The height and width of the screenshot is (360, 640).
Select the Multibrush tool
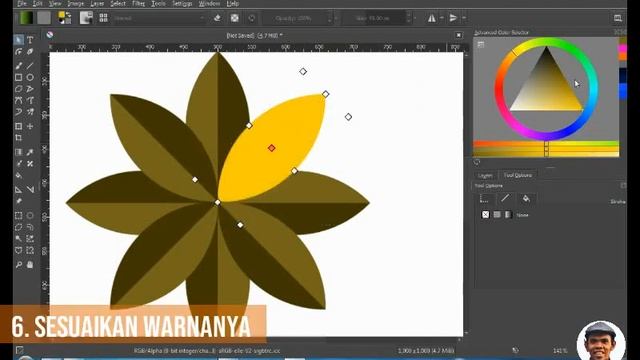[x=30, y=111]
